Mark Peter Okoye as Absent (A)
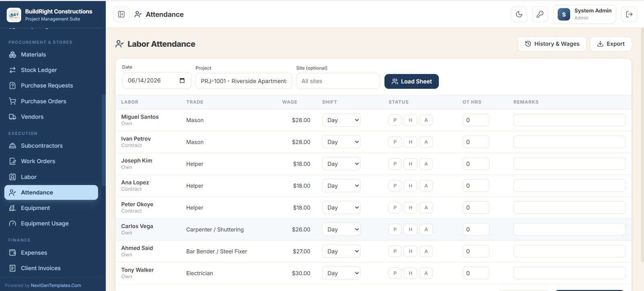Viewport: 644px width, 291px height. coord(426,208)
